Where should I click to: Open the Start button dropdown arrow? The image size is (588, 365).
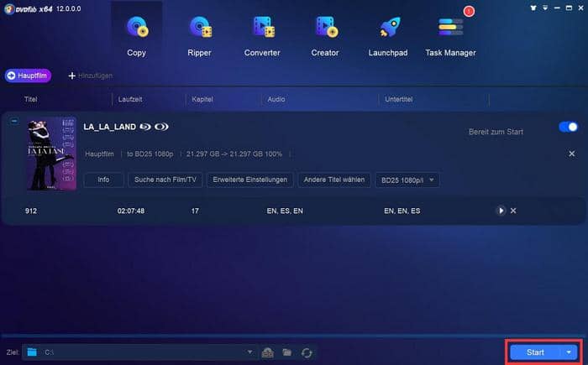[569, 352]
